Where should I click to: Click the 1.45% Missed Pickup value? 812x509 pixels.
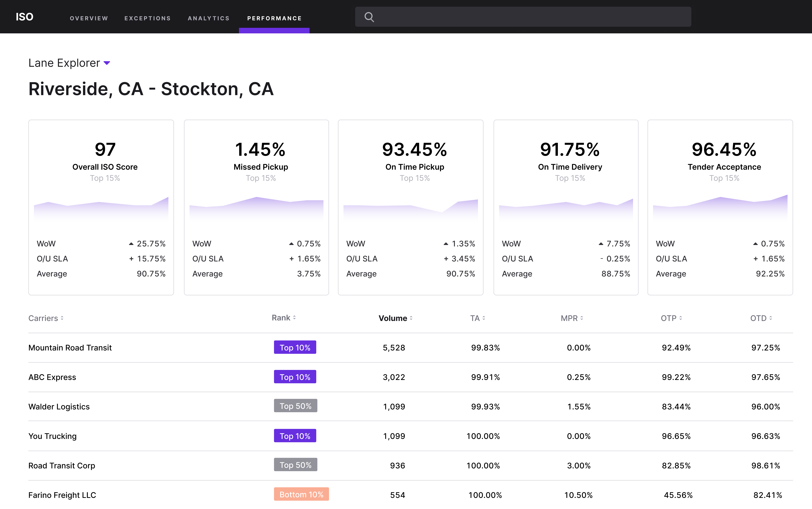coord(260,150)
